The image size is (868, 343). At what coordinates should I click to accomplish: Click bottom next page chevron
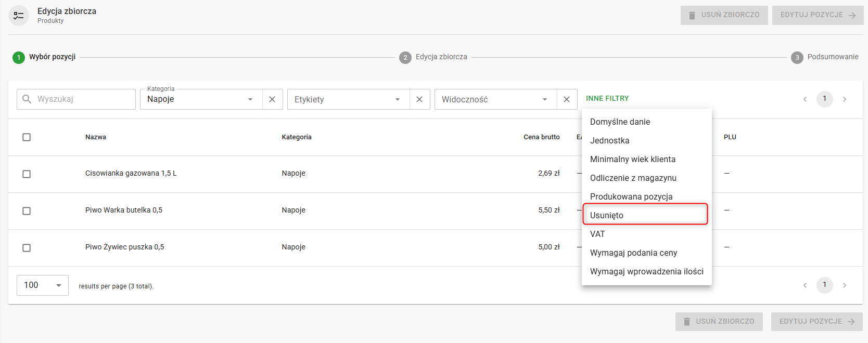[x=845, y=285]
